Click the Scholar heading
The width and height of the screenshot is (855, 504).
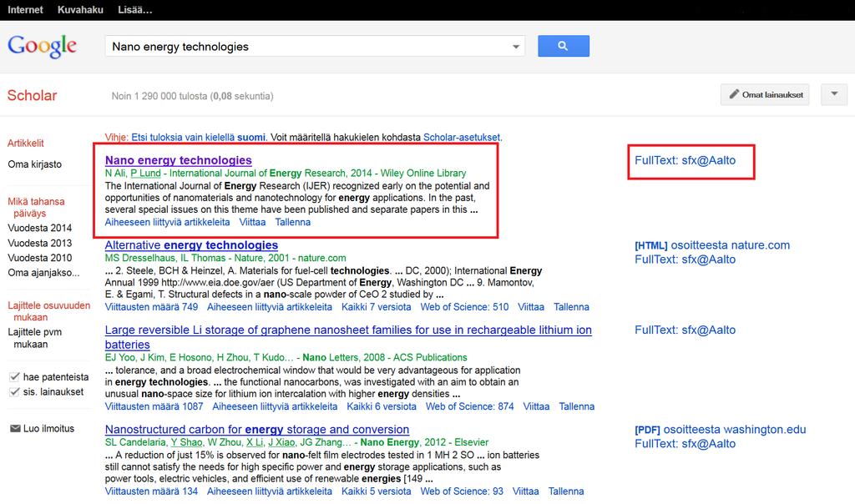[x=32, y=95]
